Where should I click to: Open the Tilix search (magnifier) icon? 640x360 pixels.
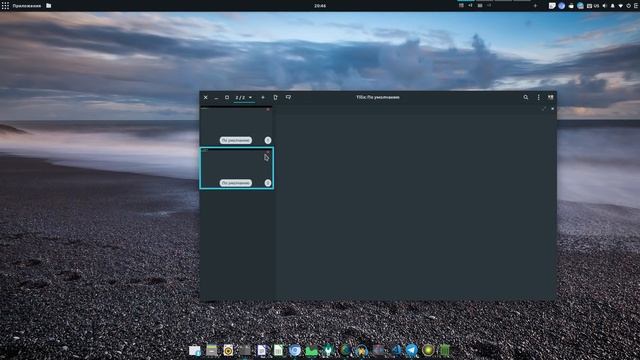click(526, 98)
